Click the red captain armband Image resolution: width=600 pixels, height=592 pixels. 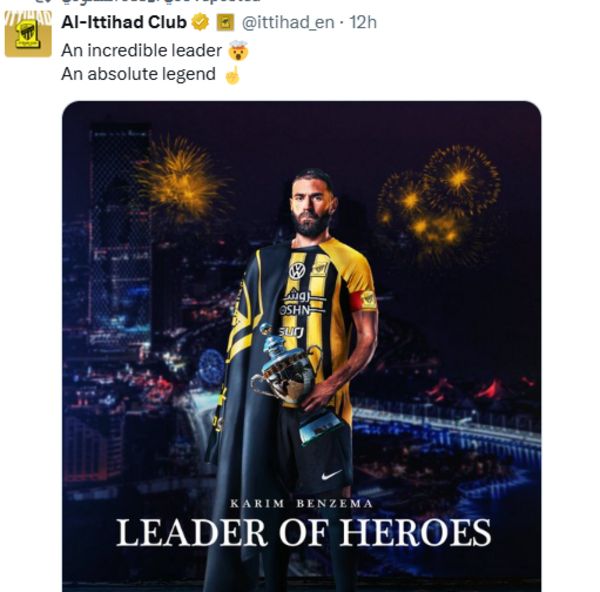click(367, 298)
